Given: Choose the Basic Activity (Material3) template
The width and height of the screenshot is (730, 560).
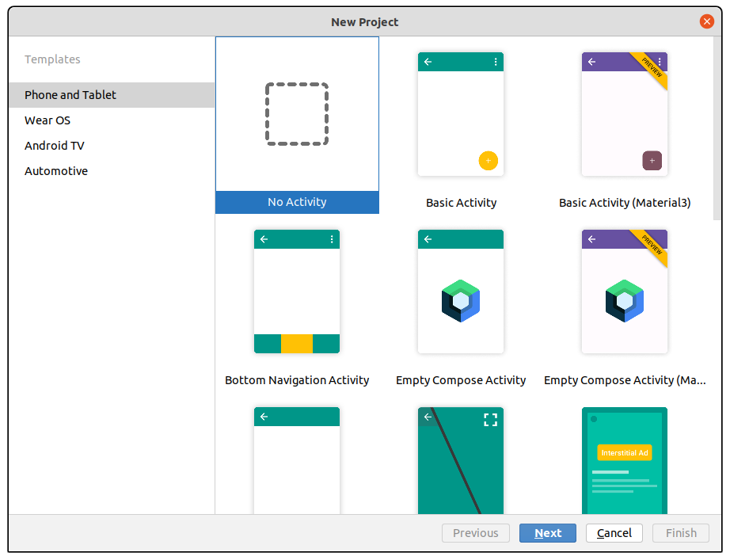Looking at the screenshot, I should pos(625,113).
